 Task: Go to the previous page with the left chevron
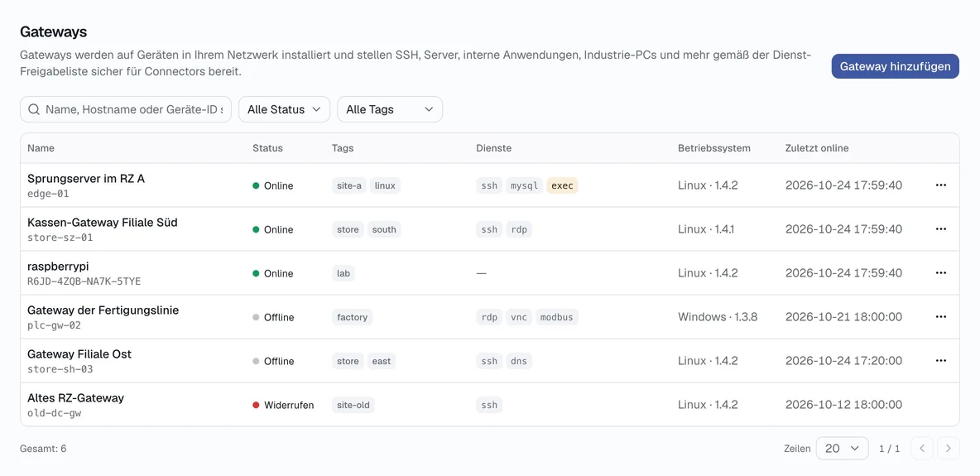click(922, 449)
